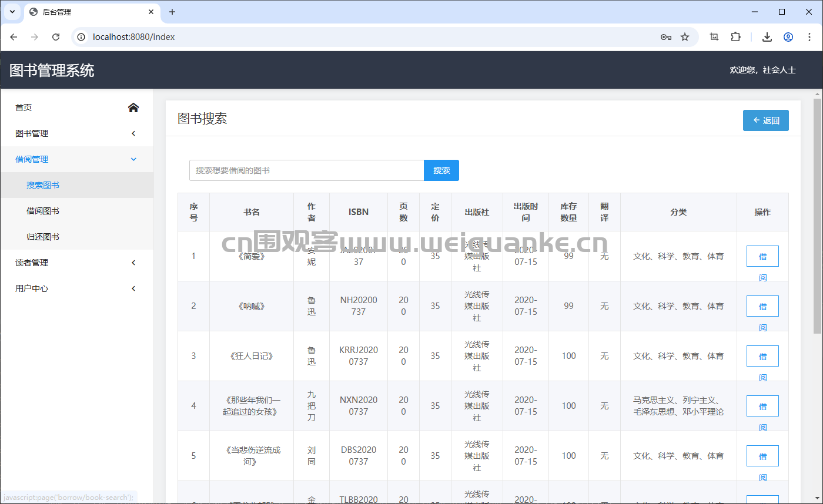Click the 出版社 column header

tap(477, 212)
